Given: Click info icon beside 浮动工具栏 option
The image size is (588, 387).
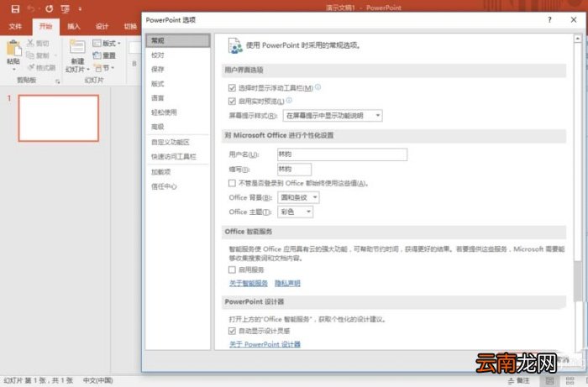Looking at the screenshot, I should pyautogui.click(x=318, y=87).
